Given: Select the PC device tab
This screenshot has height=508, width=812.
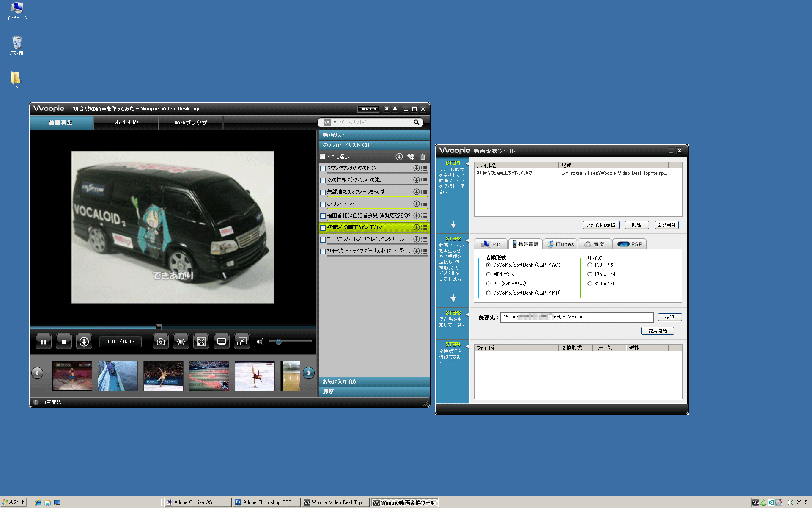Looking at the screenshot, I should coord(491,244).
